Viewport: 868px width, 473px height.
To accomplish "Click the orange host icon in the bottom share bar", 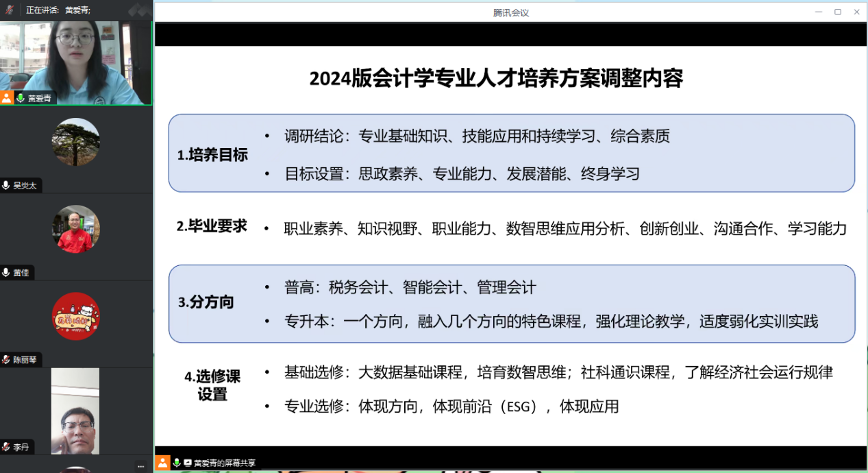I will pos(162,463).
